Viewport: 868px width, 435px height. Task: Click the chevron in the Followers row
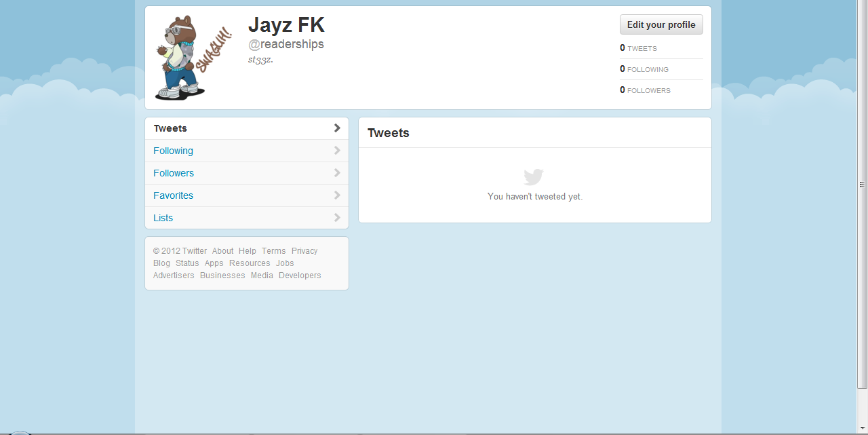337,173
